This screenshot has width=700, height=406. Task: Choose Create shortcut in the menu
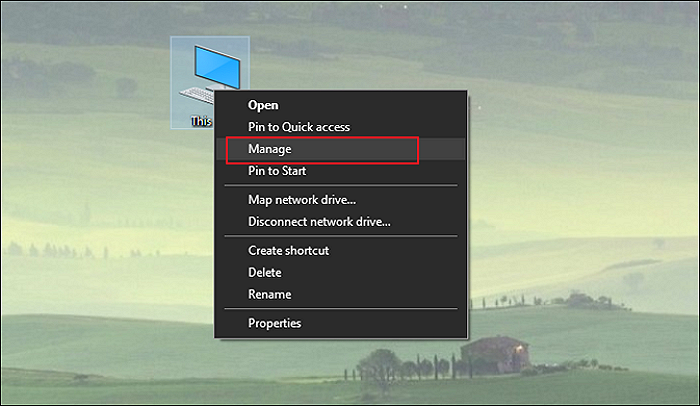288,250
